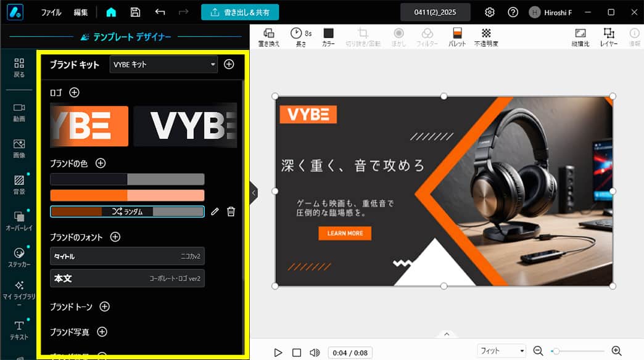Open the パレット tool
Screen dimensions: 644x360
457,37
